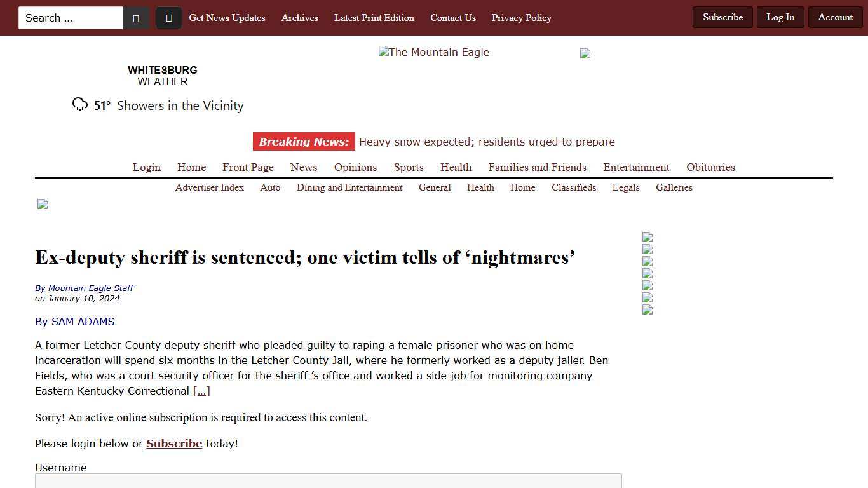Open the first sidebar image link
The width and height of the screenshot is (868, 488).
click(x=648, y=237)
